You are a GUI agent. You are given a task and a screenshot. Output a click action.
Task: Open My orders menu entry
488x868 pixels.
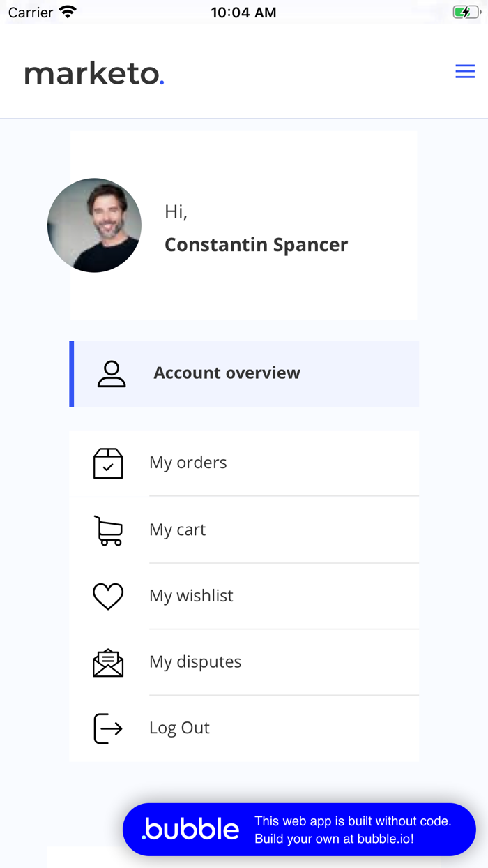(188, 463)
